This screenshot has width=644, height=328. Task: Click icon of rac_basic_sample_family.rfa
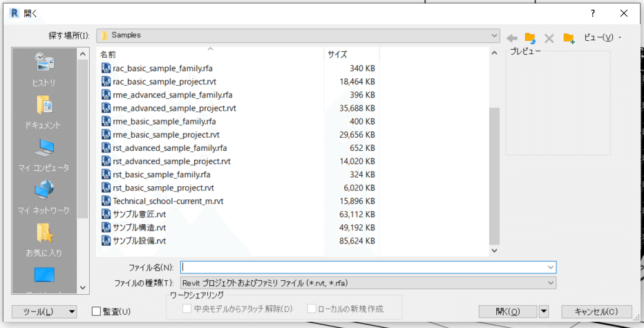pos(106,69)
